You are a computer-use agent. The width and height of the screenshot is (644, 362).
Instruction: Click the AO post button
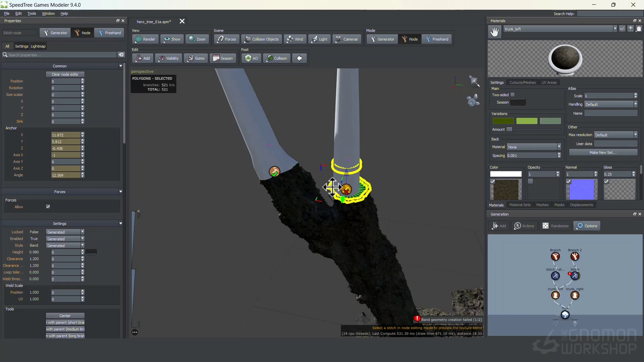(x=251, y=58)
